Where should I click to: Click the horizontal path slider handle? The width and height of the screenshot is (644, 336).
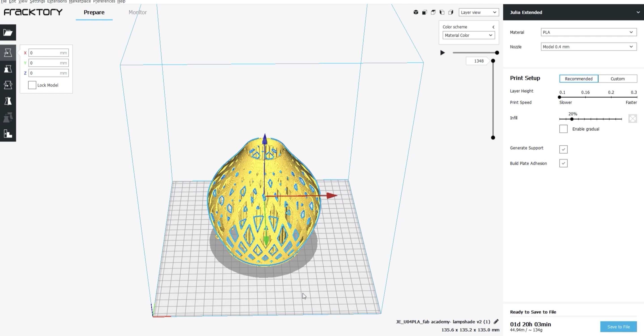click(x=497, y=53)
